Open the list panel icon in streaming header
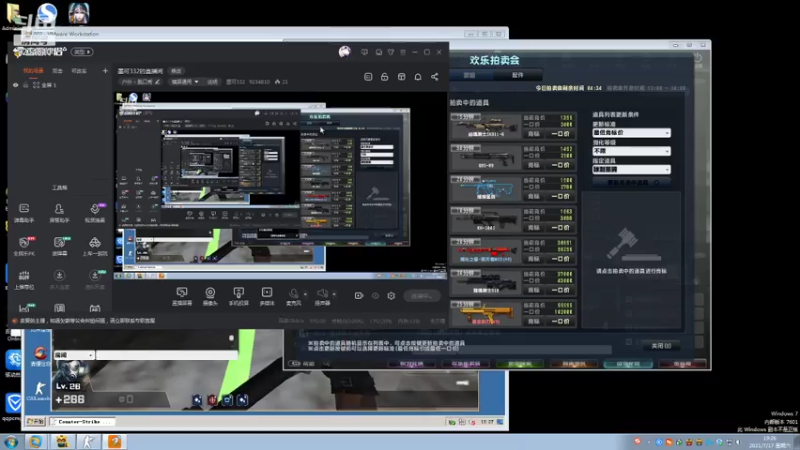The width and height of the screenshot is (800, 450). pyautogui.click(x=368, y=77)
